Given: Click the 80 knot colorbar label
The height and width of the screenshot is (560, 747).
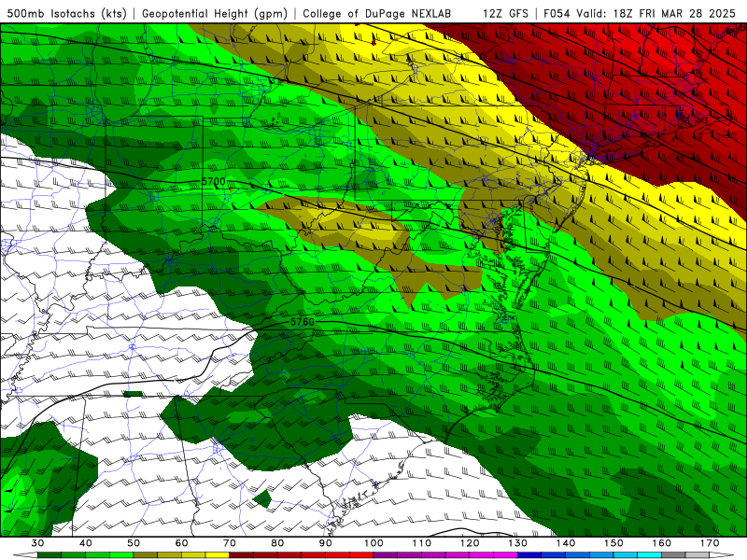Looking at the screenshot, I should point(277,543).
